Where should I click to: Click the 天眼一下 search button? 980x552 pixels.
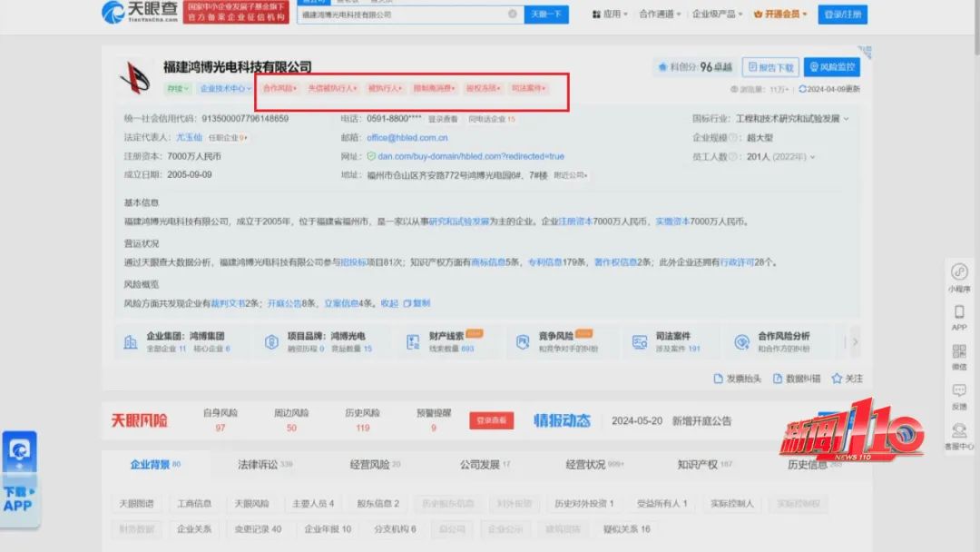point(546,14)
